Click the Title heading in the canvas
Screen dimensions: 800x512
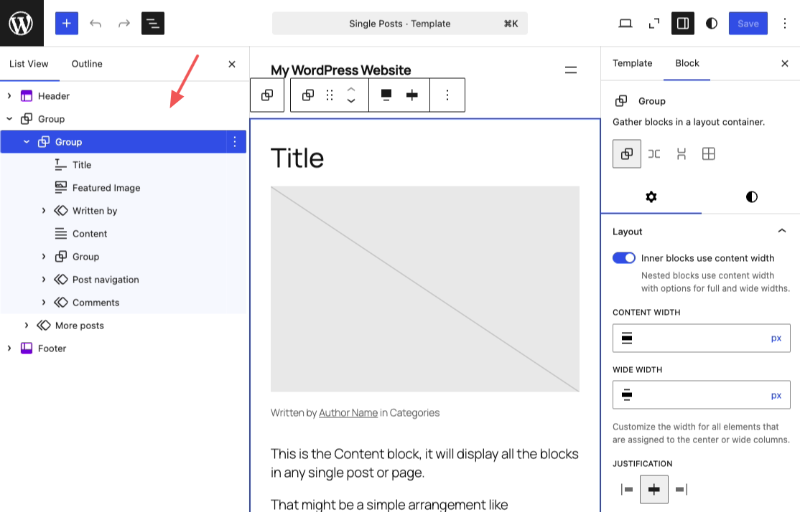[x=297, y=158]
